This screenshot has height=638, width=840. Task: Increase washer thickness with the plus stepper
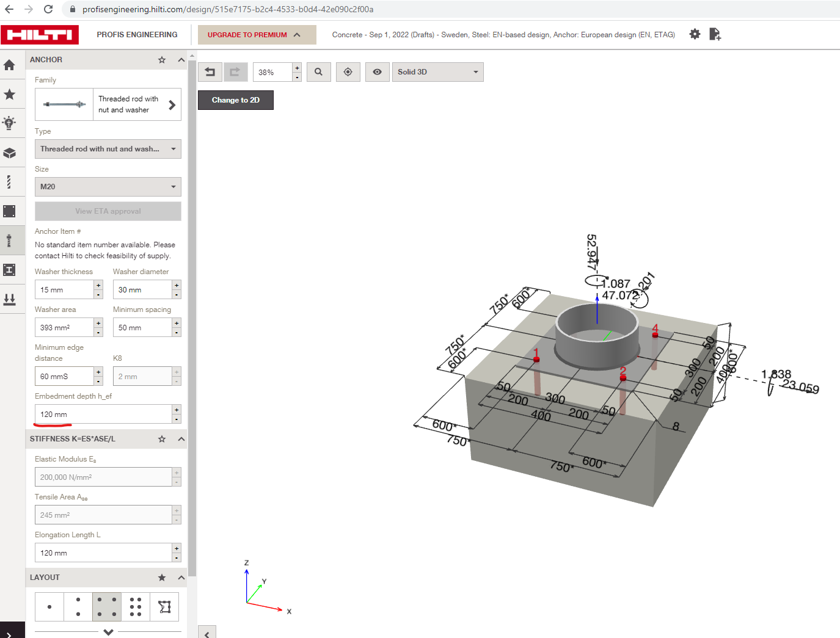[x=98, y=285]
